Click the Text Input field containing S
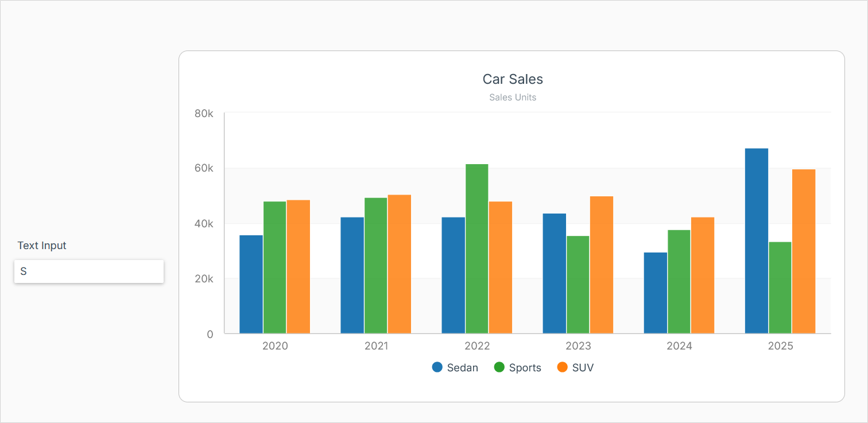The width and height of the screenshot is (868, 423). (x=89, y=271)
